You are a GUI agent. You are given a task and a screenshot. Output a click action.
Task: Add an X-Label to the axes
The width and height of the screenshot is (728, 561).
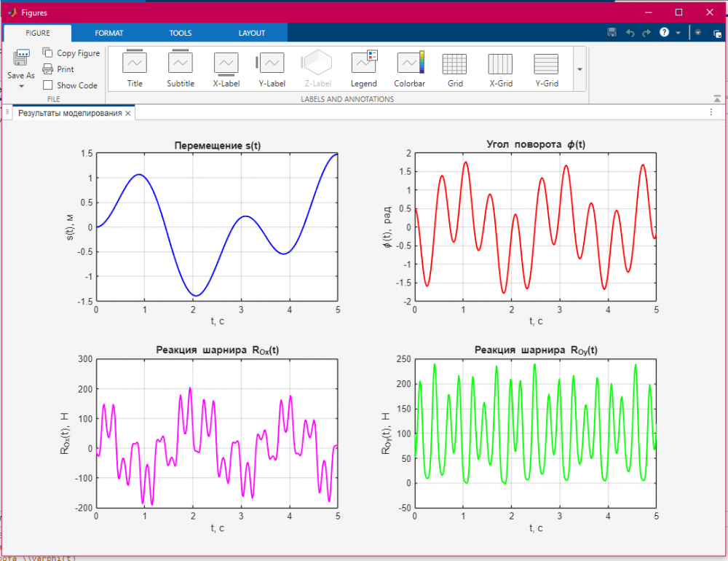tap(226, 69)
